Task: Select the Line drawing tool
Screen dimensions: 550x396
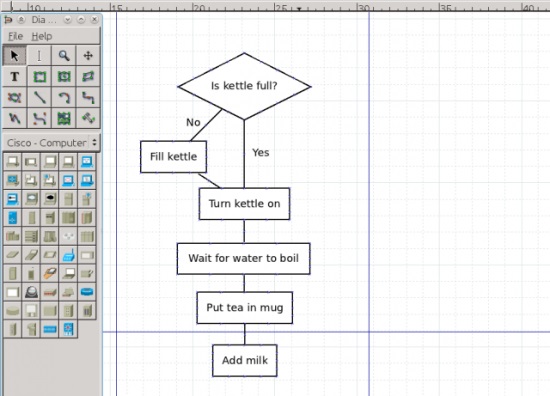Action: point(39,98)
